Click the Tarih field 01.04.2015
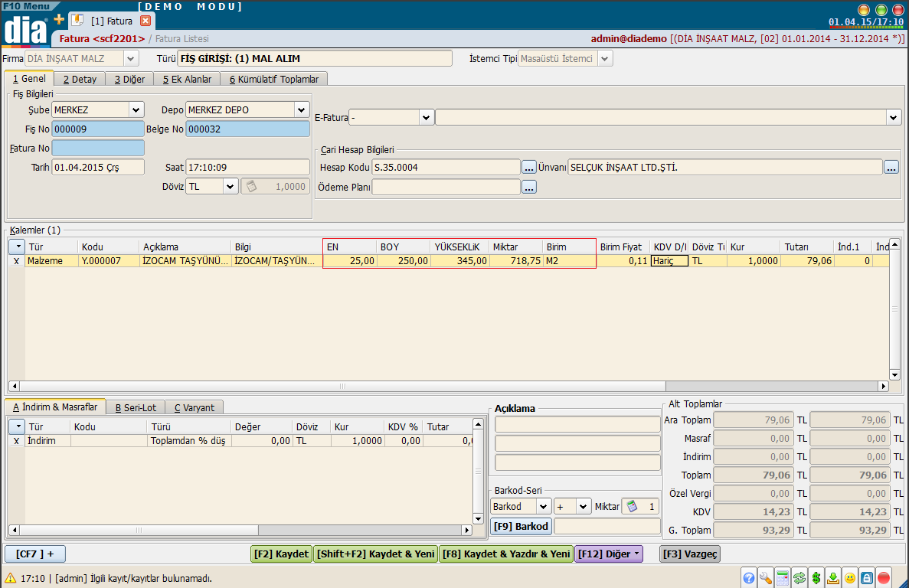 pos(98,168)
